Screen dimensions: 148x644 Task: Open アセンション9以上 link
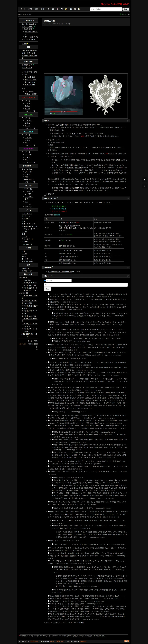[x=59, y=208]
